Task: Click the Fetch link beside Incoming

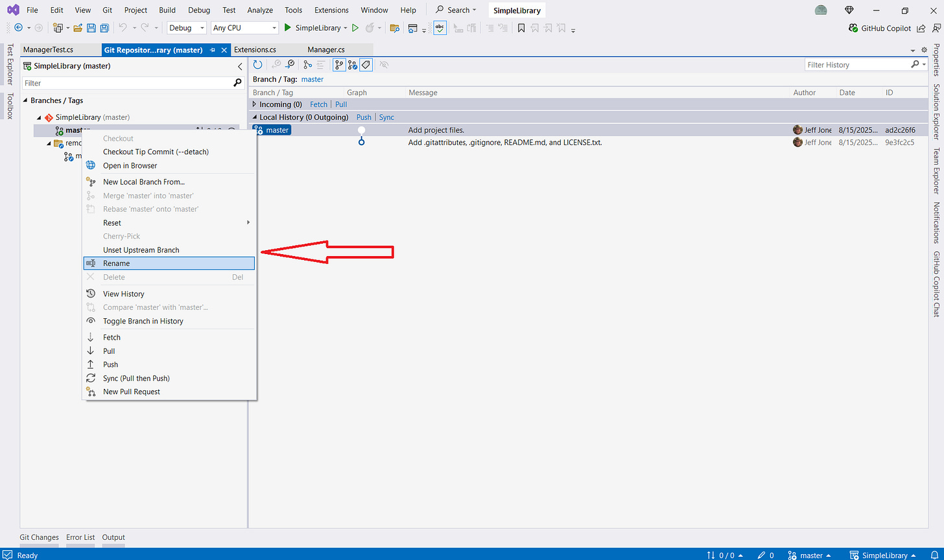Action: [318, 104]
